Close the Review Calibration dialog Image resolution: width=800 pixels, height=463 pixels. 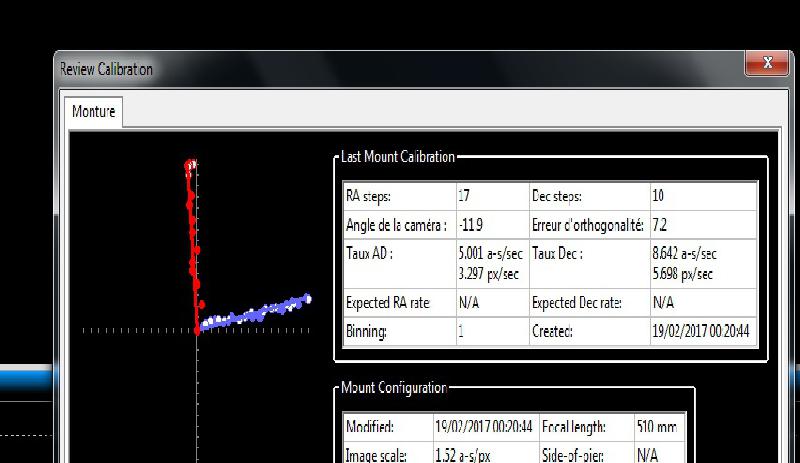coord(767,63)
